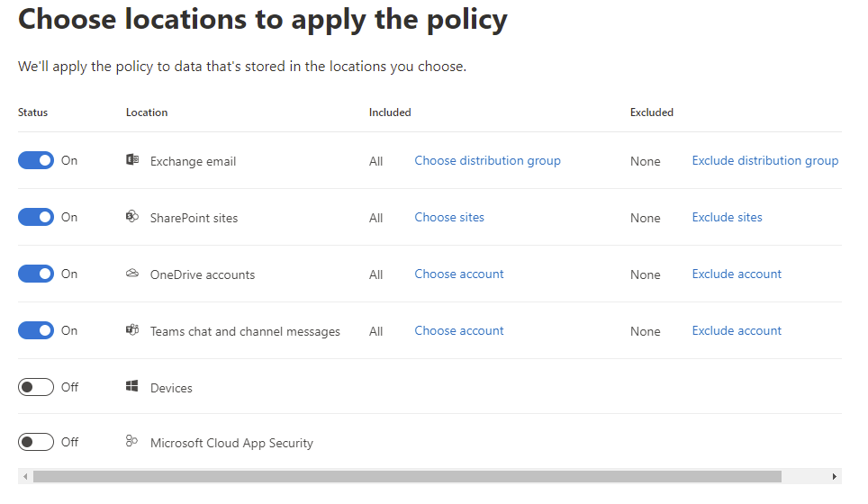Enable the Microsoft Cloud App Security toggle
868x504 pixels.
pyautogui.click(x=36, y=442)
